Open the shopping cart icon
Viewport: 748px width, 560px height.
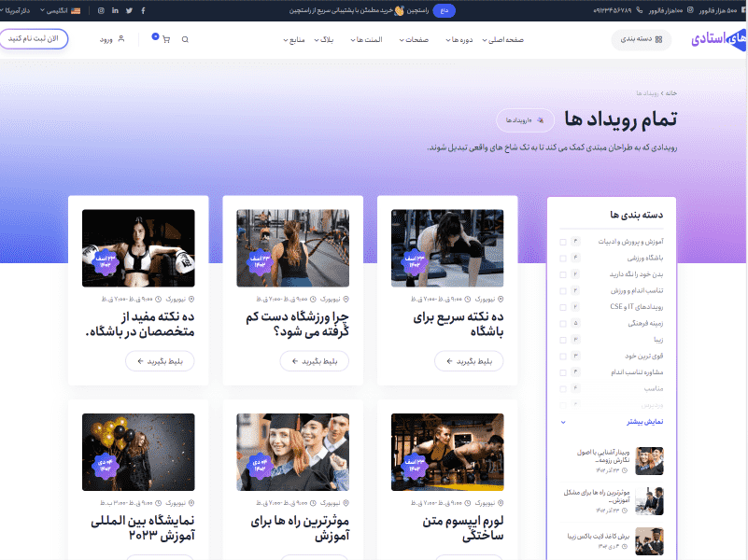(x=166, y=39)
